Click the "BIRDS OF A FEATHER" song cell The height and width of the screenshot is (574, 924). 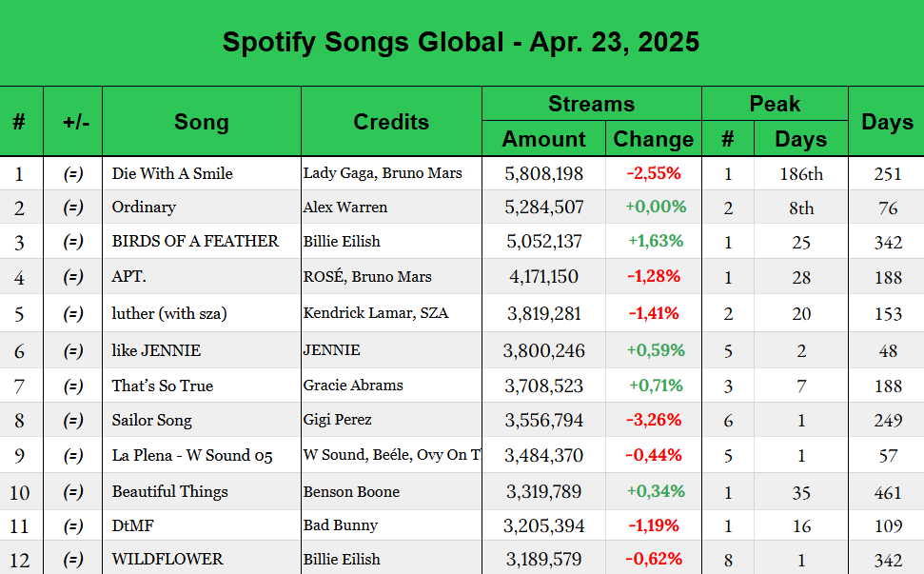pos(195,241)
